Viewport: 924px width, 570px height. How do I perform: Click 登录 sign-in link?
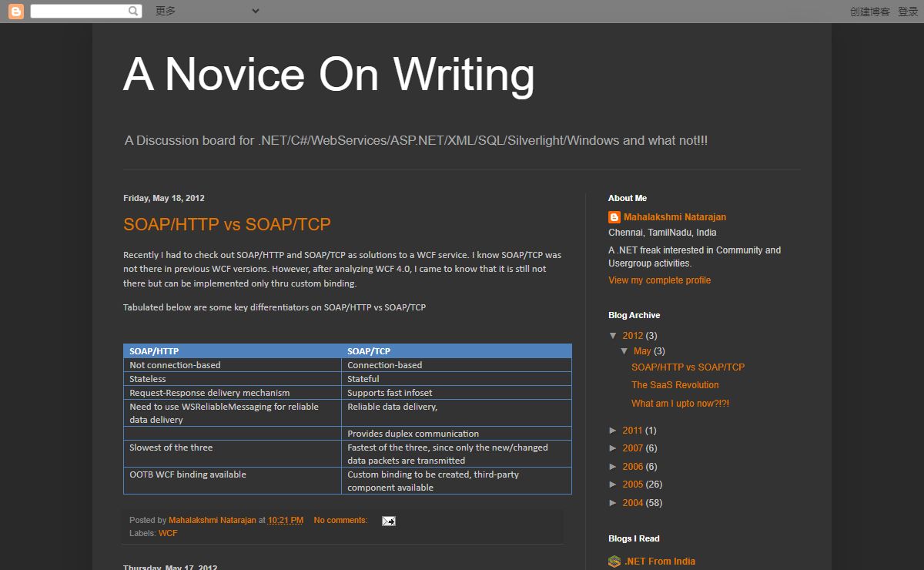click(908, 12)
